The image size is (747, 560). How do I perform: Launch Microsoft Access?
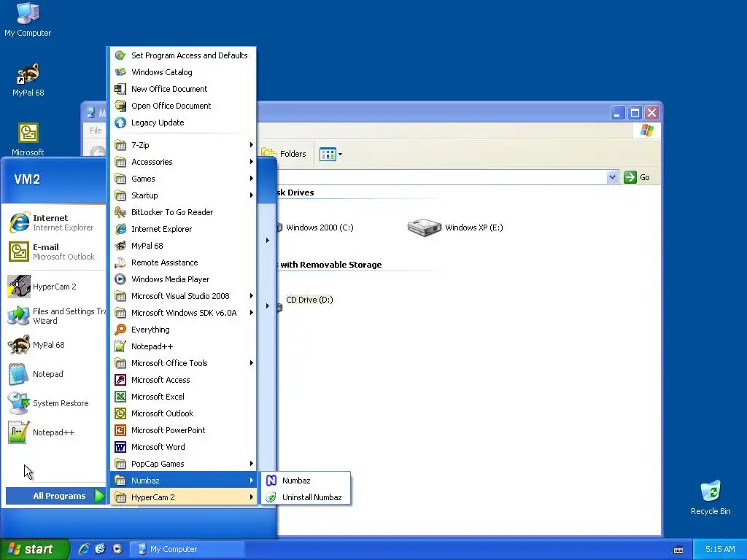[x=183, y=380]
